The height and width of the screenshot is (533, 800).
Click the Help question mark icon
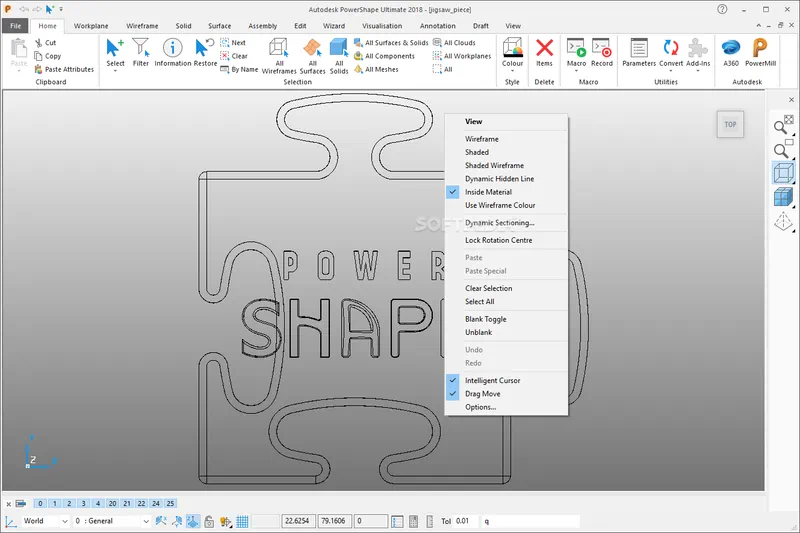pyautogui.click(x=722, y=9)
